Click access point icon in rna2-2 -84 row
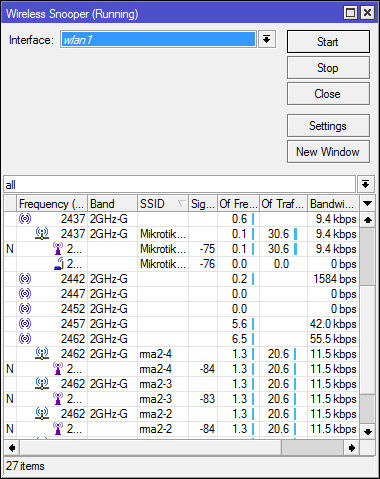Viewport: 380px width, 479px height. click(58, 429)
